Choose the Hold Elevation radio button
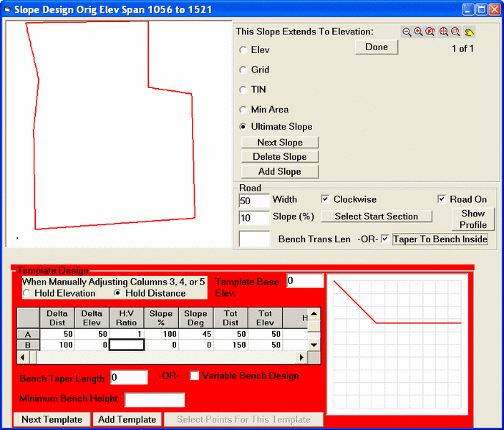 (x=27, y=293)
